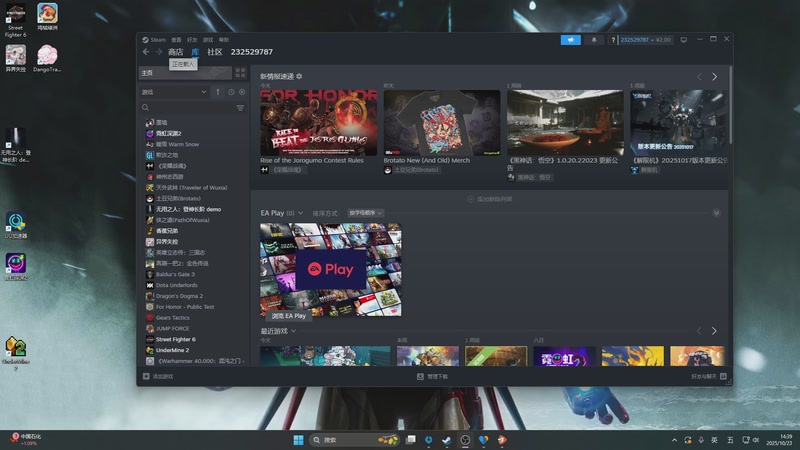Open UU accelerator desktop icon
Image resolution: width=800 pixels, height=450 pixels.
point(16,226)
